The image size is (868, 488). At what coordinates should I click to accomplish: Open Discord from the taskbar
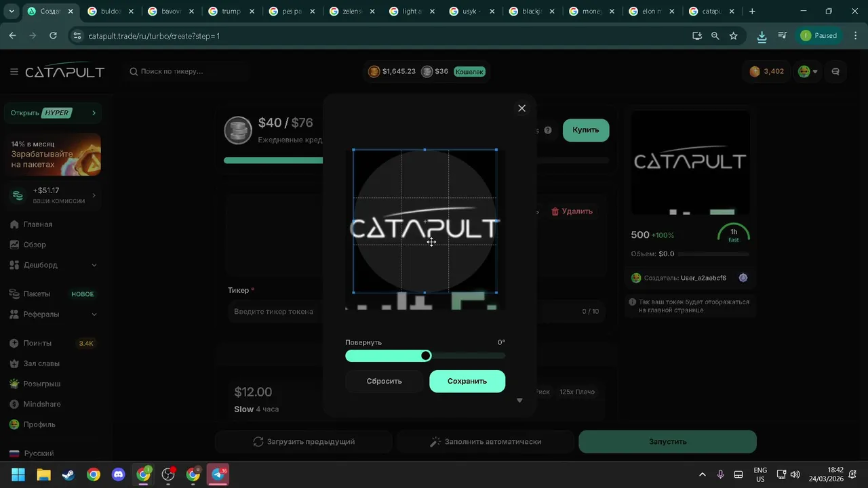click(x=119, y=474)
